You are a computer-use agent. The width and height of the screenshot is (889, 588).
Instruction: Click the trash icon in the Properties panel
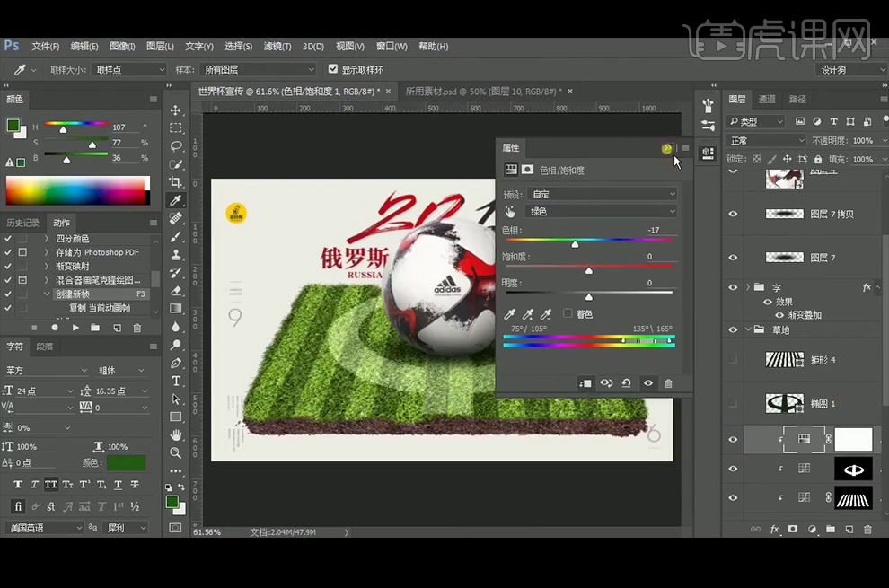(x=668, y=383)
